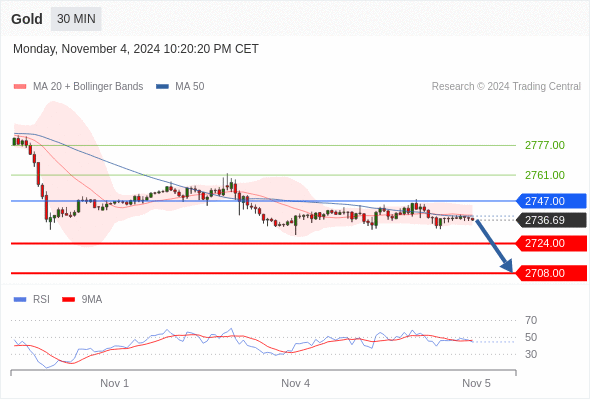Click the date and time header text

[136, 49]
